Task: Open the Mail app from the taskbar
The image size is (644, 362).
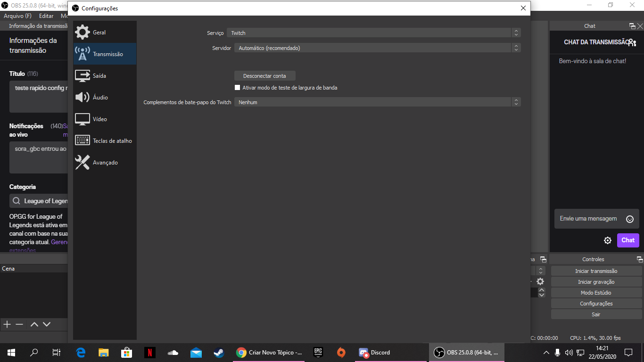Action: pyautogui.click(x=196, y=353)
